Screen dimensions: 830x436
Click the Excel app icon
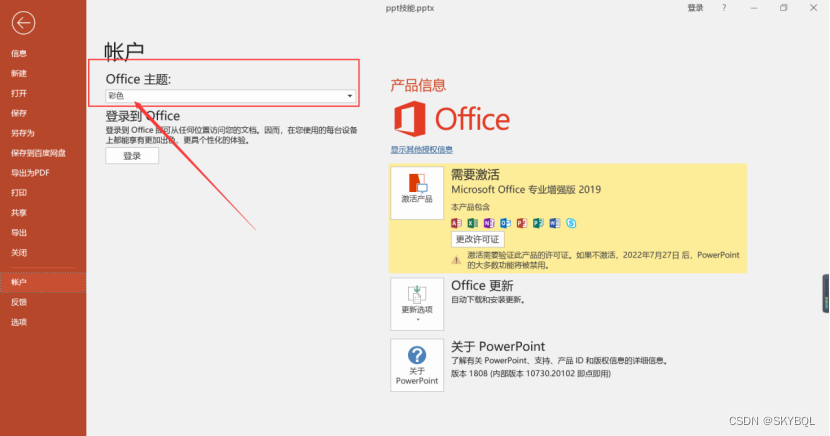coord(473,223)
